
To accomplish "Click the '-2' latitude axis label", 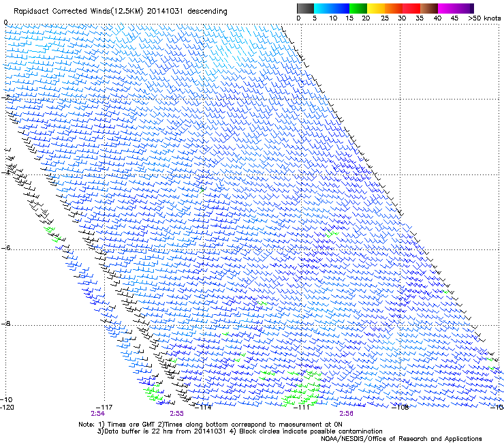I will 5,97.
